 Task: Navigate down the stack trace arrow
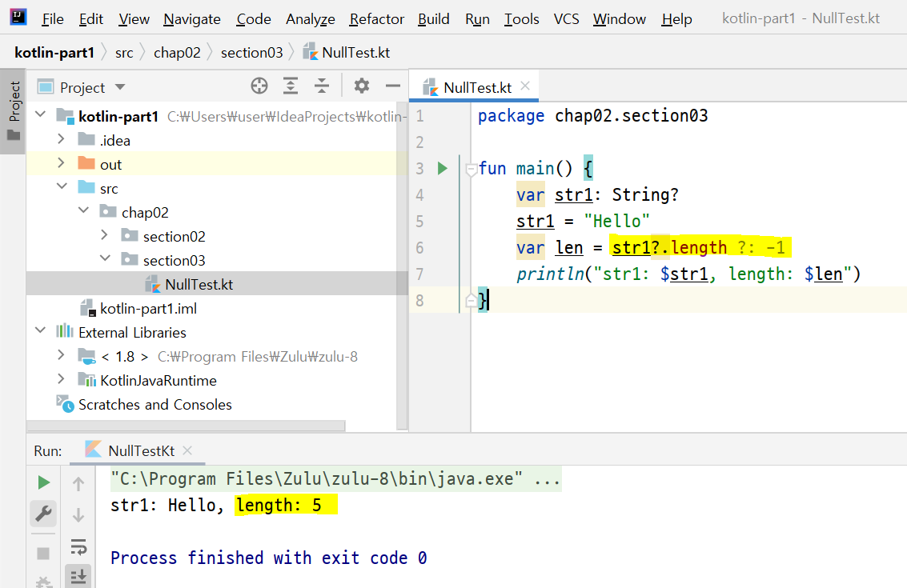click(x=78, y=514)
